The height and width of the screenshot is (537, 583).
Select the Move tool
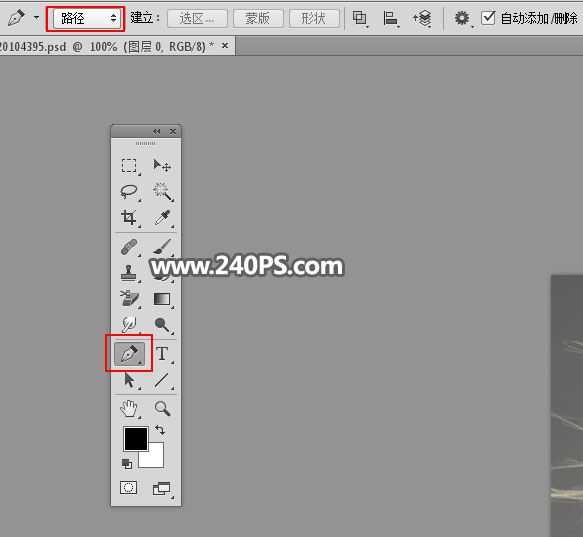(x=162, y=165)
